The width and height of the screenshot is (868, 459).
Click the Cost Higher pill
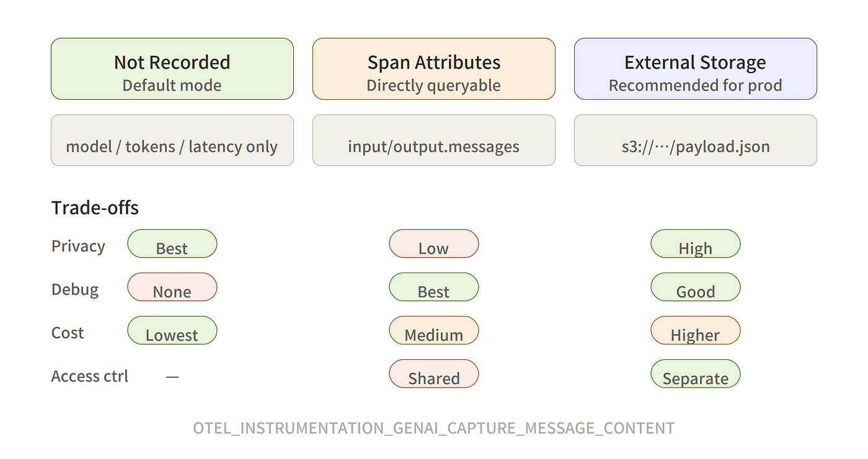click(695, 330)
